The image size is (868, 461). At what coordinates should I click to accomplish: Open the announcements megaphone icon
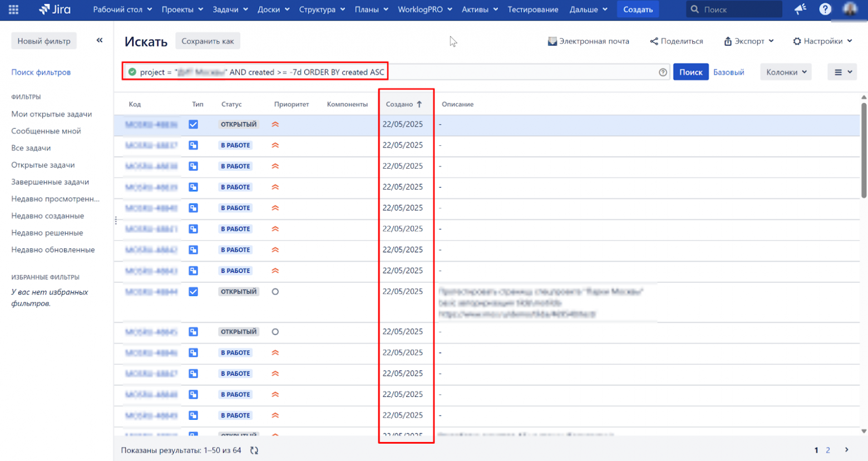pyautogui.click(x=800, y=9)
